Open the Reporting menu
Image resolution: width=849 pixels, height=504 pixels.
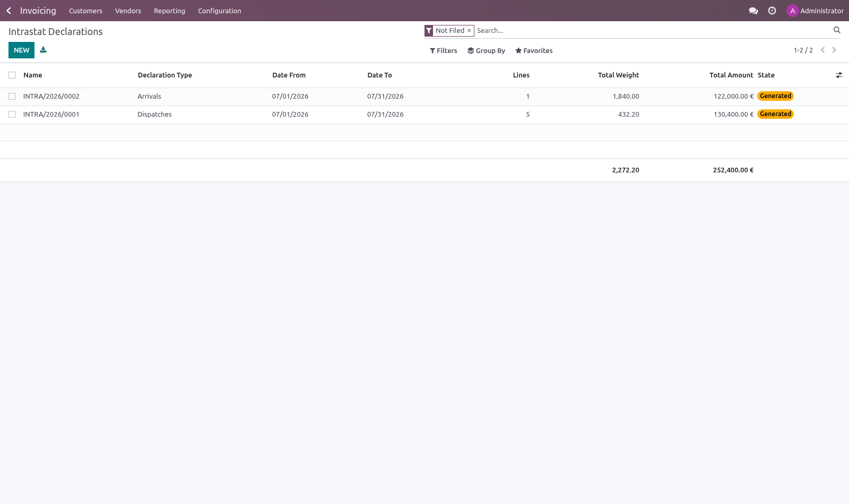click(169, 11)
